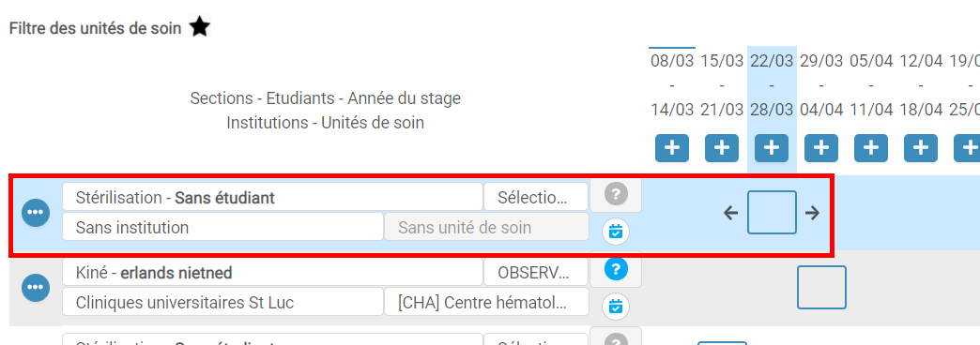This screenshot has width=980, height=345.
Task: Click gray question mark icon in Stérilisation row
Action: [x=616, y=195]
